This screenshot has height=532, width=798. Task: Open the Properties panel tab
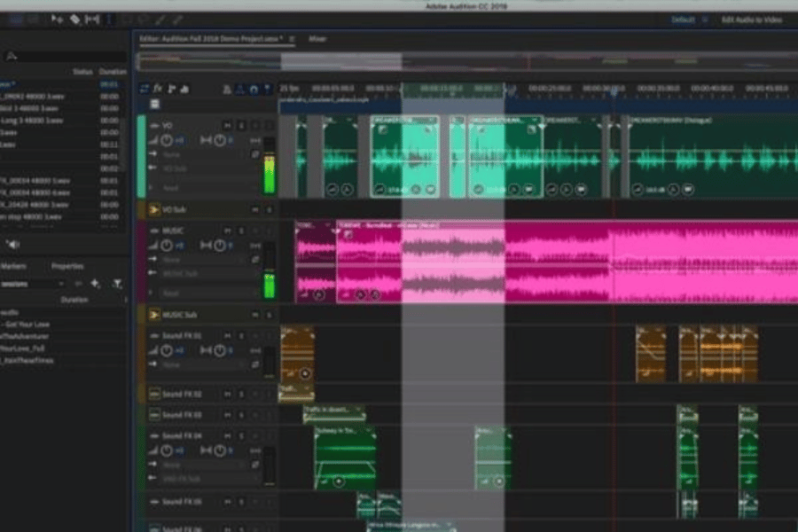click(x=66, y=266)
